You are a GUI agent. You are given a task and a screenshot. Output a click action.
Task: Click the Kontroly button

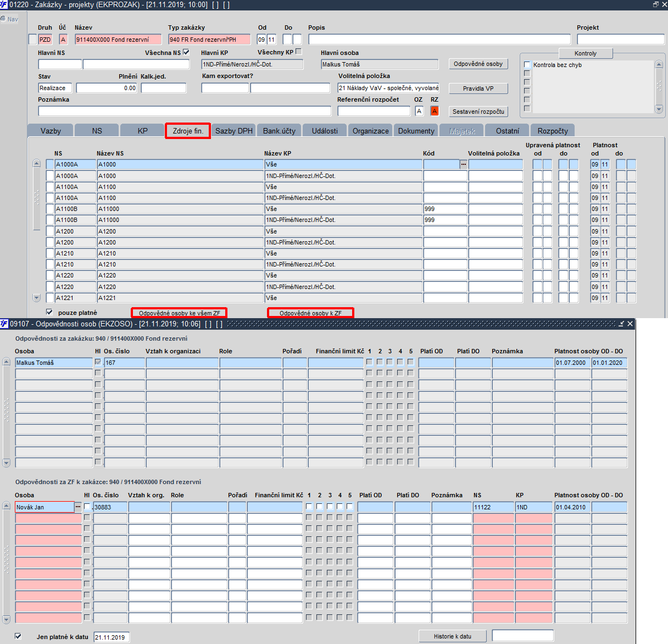click(x=586, y=53)
